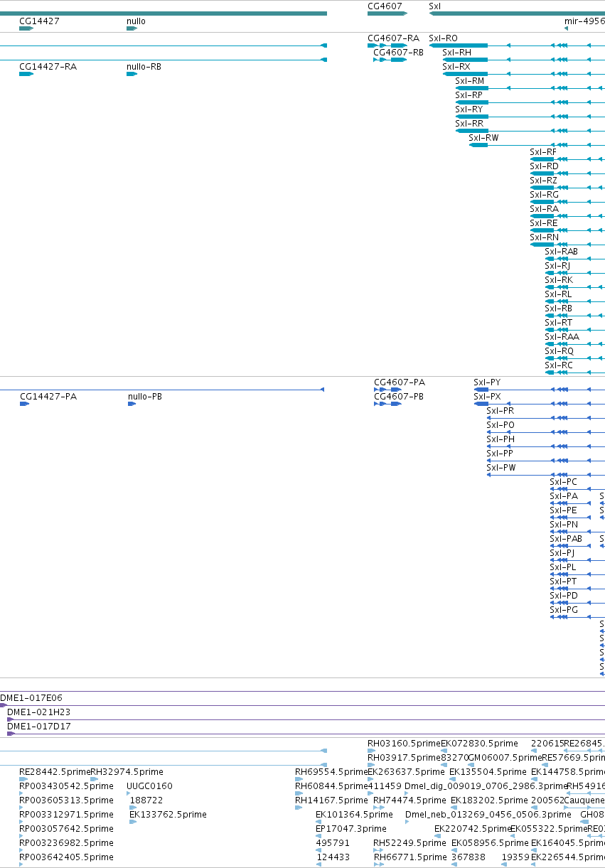Open the Sxl-RAA transcript

(562, 336)
